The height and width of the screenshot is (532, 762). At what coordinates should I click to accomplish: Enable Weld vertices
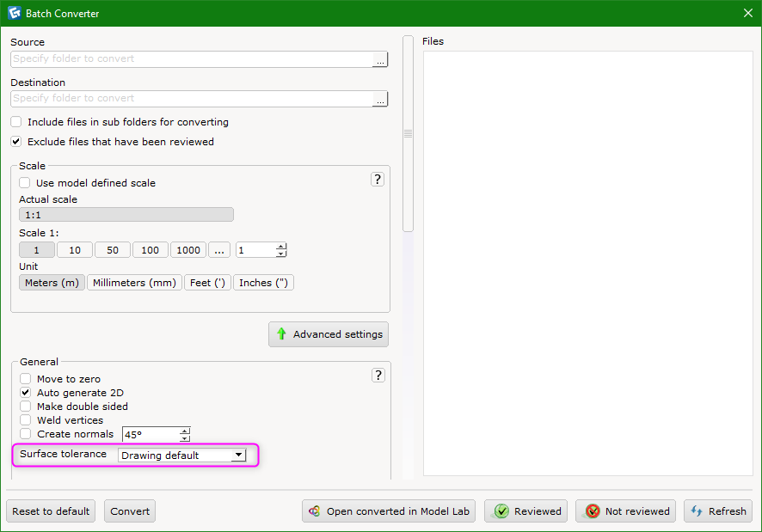coord(25,419)
